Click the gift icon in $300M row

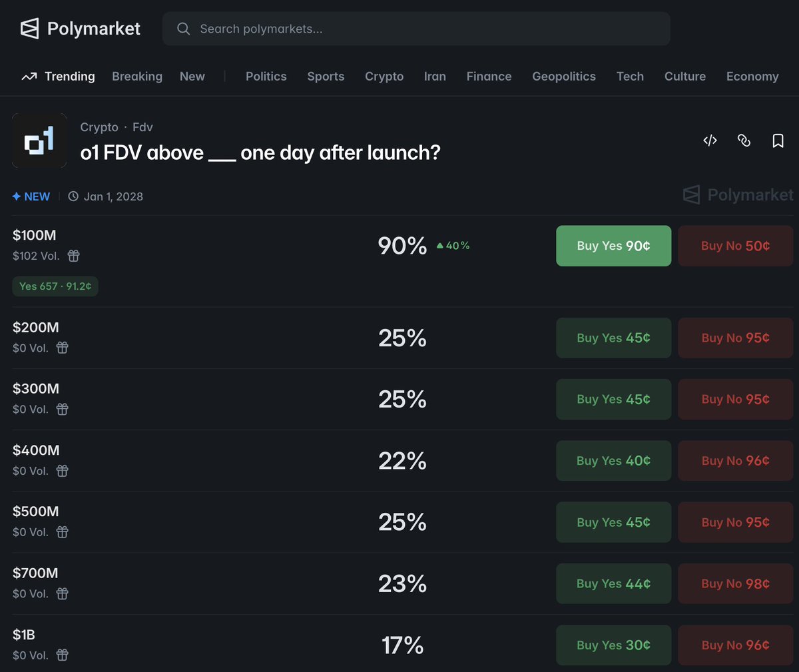pos(63,409)
